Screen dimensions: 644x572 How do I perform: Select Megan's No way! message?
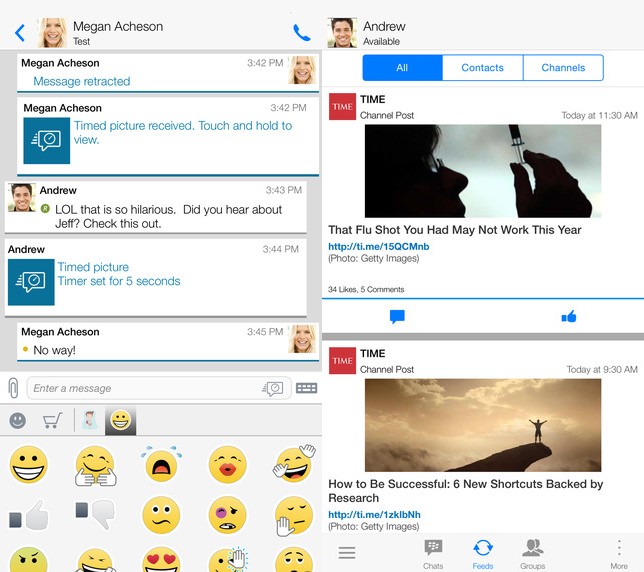(168, 342)
